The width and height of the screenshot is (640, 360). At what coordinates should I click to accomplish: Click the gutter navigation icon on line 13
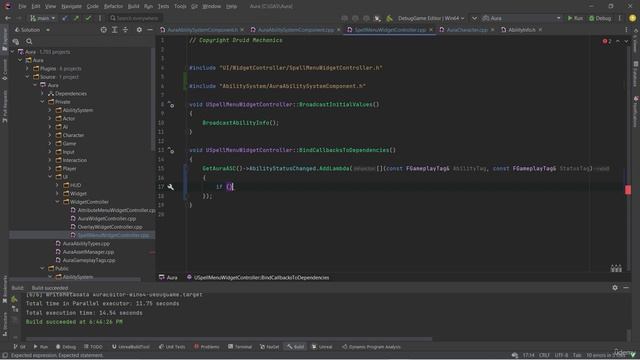(171, 150)
